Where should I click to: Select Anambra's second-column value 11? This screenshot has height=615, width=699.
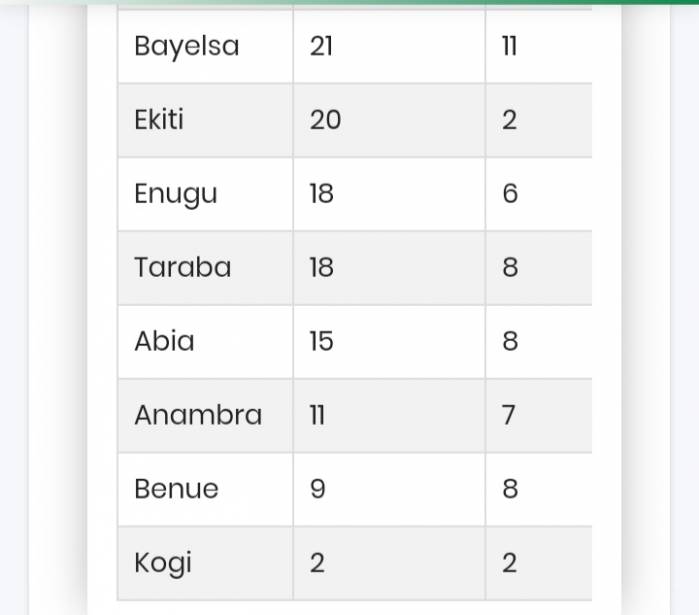click(317, 415)
